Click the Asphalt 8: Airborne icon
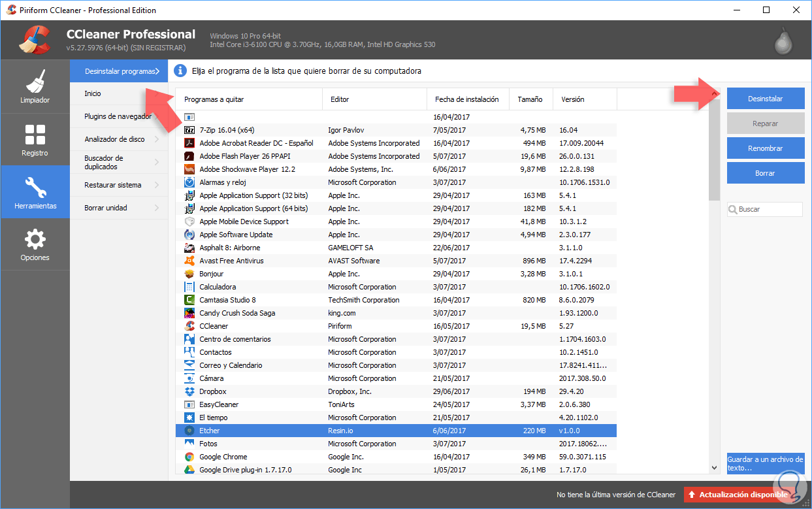 point(189,248)
